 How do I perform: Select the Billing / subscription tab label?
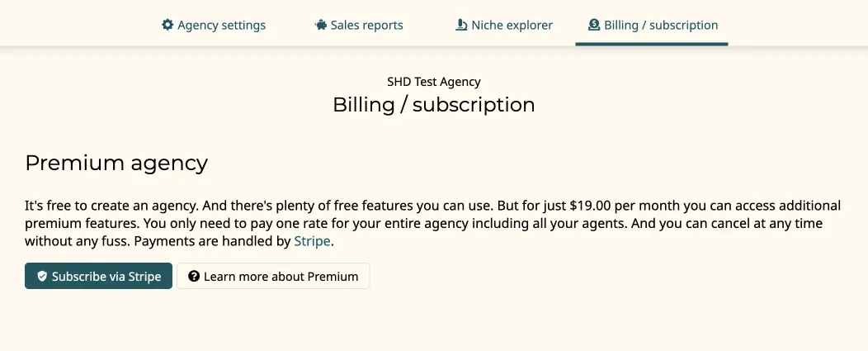point(661,25)
